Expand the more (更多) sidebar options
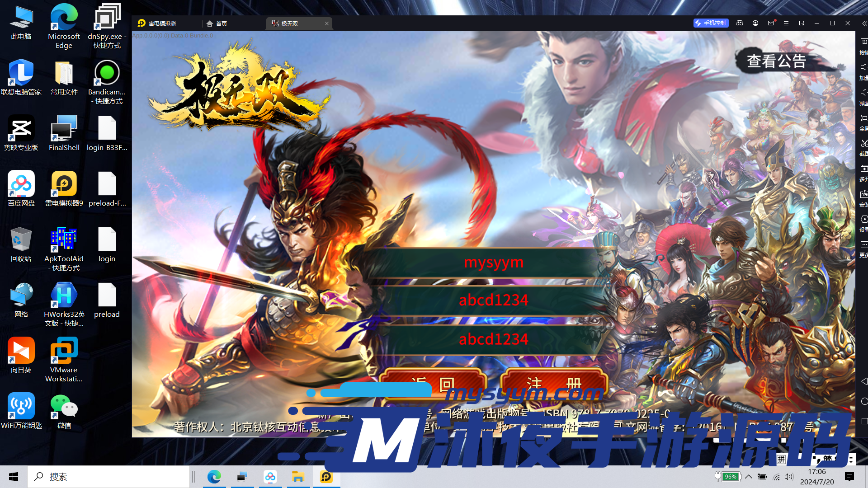The image size is (868, 488). coord(863,244)
